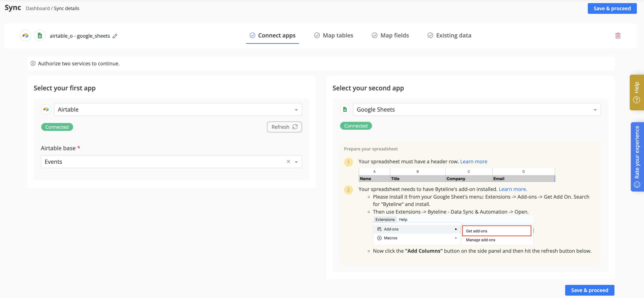Click the Airtable logo in the header
The width and height of the screenshot is (644, 298).
[x=25, y=36]
